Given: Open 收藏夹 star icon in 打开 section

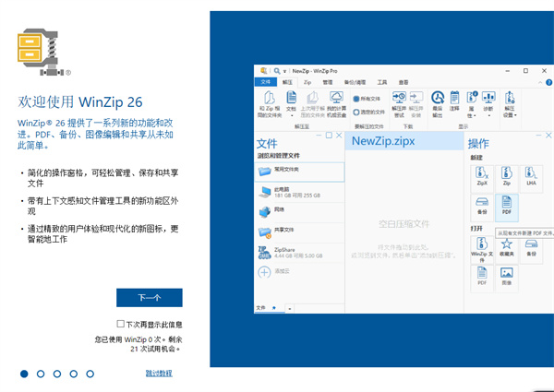Looking at the screenshot, I should click(x=506, y=246).
